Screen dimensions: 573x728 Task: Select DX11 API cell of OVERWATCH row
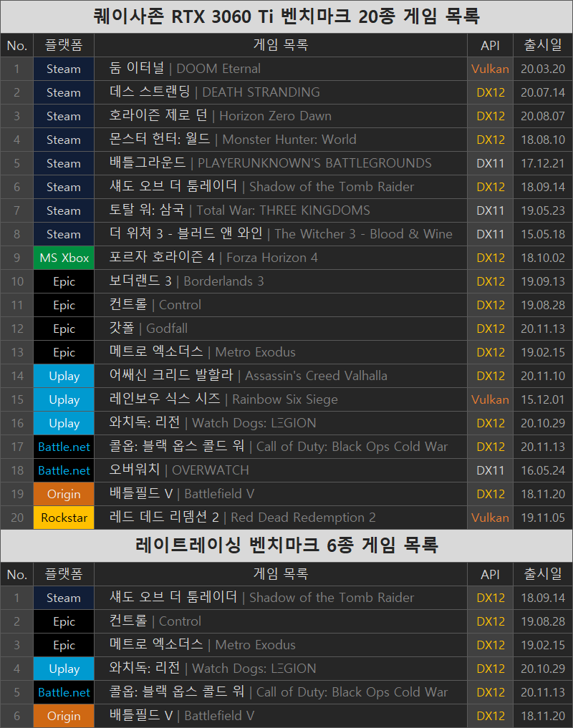(x=490, y=470)
